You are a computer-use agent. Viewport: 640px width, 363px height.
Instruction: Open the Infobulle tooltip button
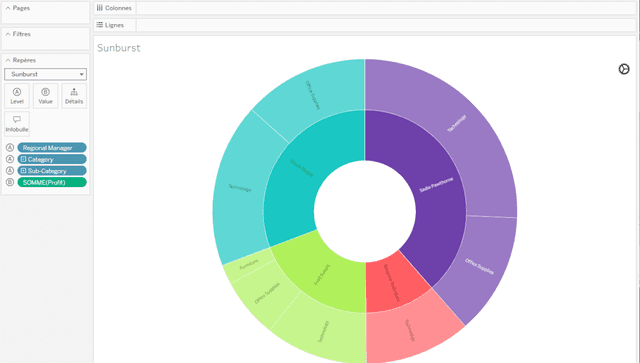pyautogui.click(x=17, y=124)
